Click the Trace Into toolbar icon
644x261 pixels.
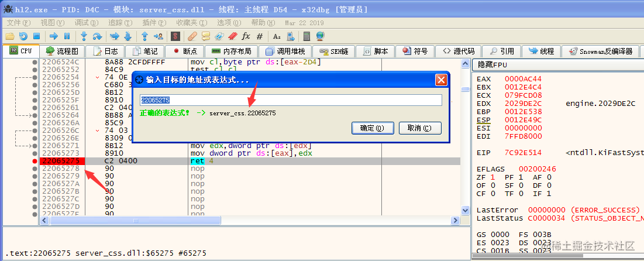(115, 37)
